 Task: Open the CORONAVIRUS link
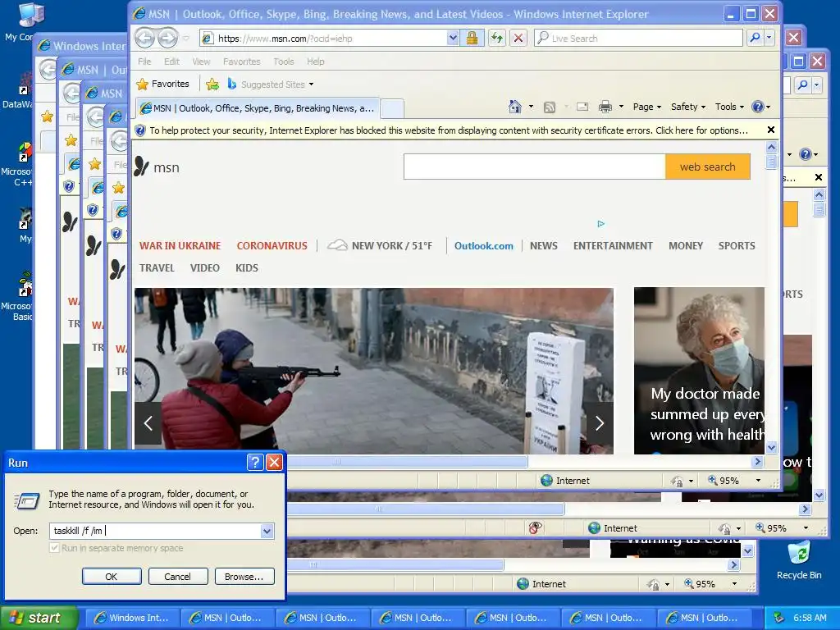[272, 246]
